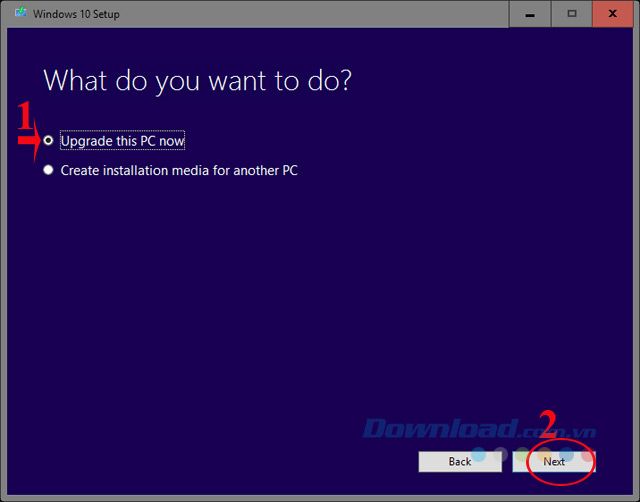The height and width of the screenshot is (502, 640).
Task: Minimize the Windows 10 Setup window
Action: (530, 14)
